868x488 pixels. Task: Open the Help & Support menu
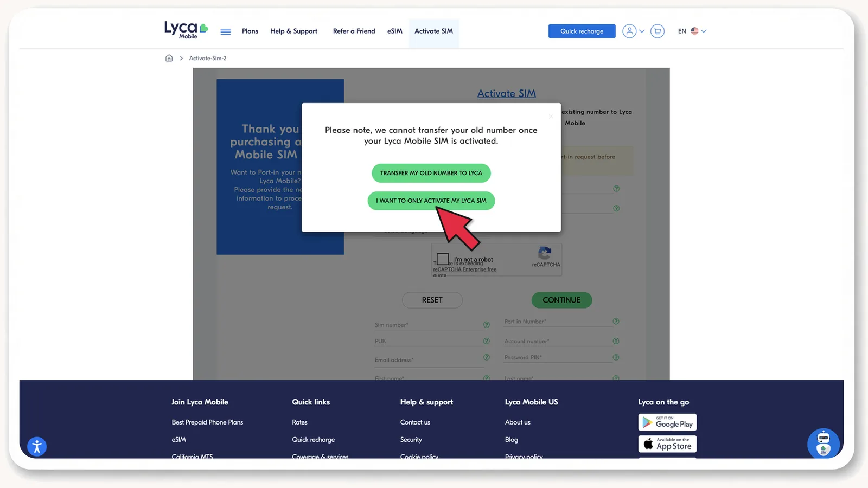[294, 31]
